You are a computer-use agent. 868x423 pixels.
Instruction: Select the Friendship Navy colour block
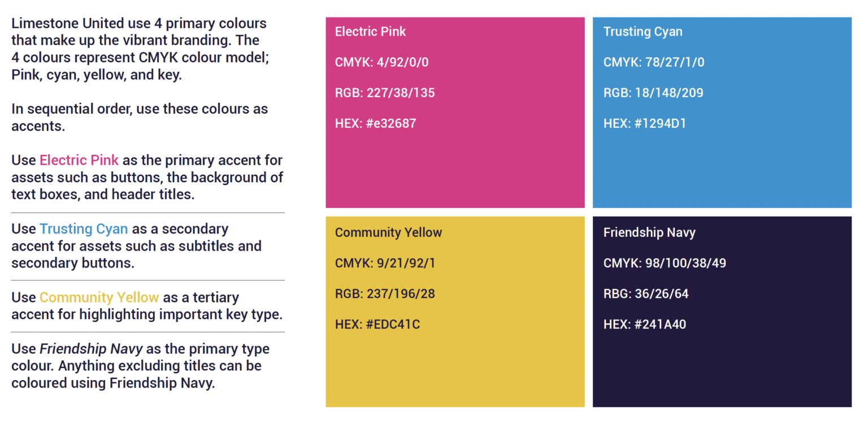coord(722,312)
